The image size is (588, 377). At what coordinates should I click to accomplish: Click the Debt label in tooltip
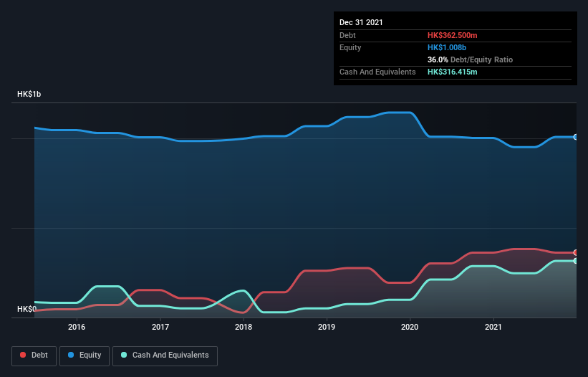(x=347, y=35)
